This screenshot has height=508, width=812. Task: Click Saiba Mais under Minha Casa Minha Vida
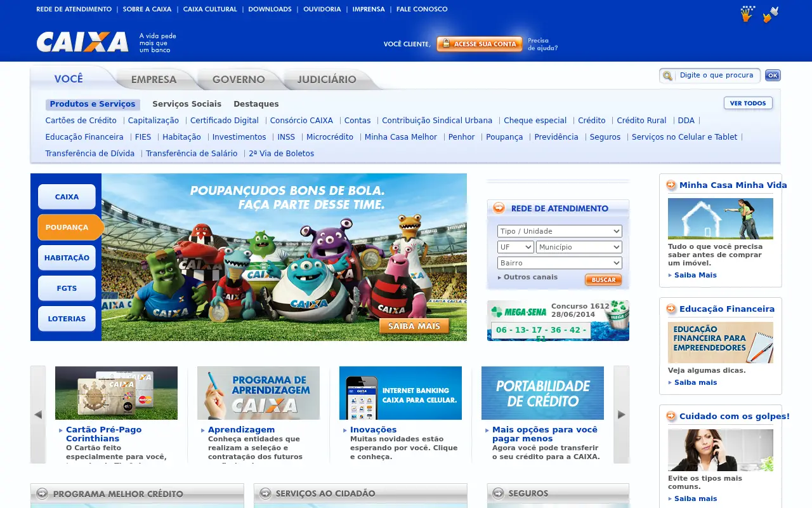coord(695,275)
